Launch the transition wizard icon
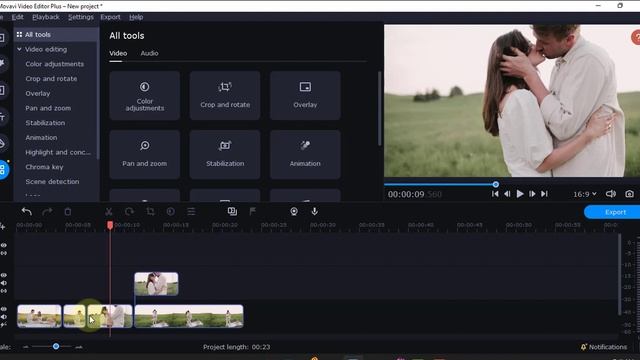The width and height of the screenshot is (640, 360). click(x=232, y=211)
